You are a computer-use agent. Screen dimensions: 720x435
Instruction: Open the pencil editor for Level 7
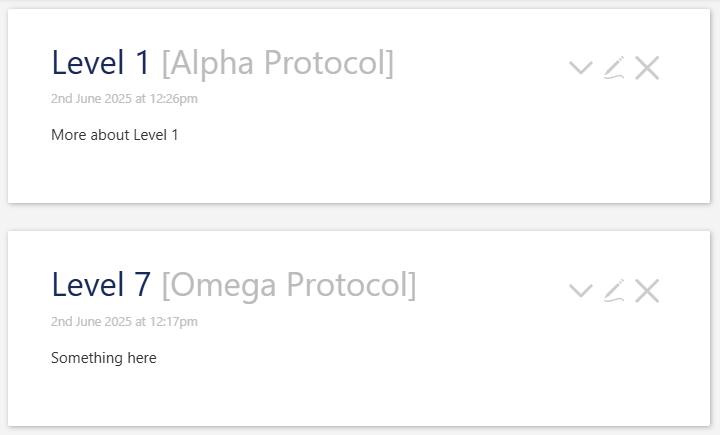tap(614, 291)
